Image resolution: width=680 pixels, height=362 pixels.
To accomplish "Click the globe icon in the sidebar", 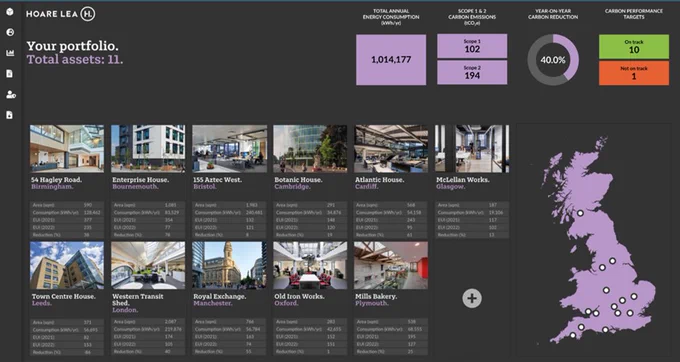I will 10,32.
